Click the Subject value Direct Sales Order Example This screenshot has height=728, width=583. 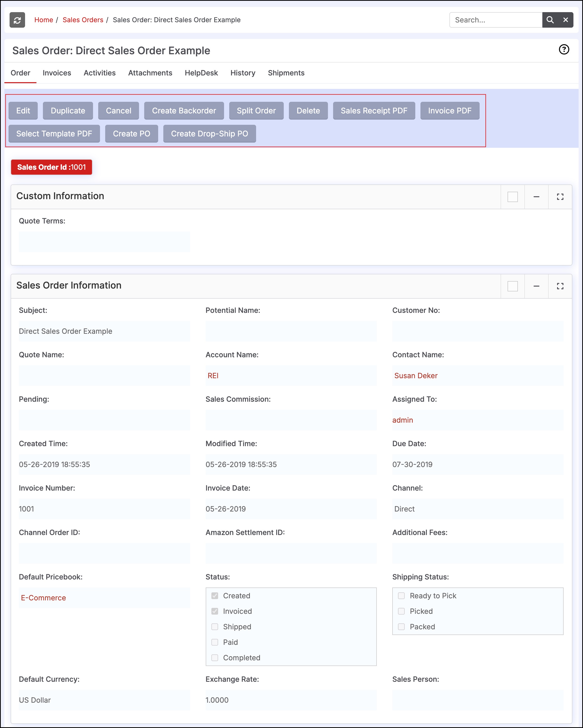coord(66,331)
